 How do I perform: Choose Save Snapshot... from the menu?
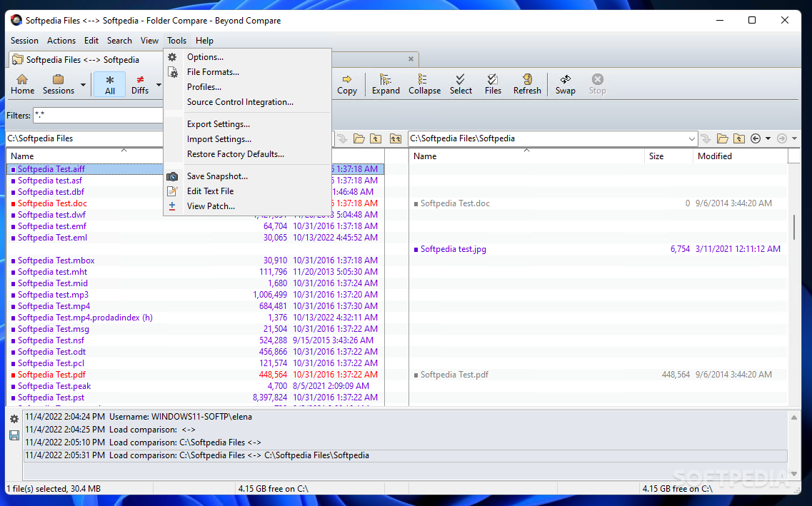[x=248, y=176]
